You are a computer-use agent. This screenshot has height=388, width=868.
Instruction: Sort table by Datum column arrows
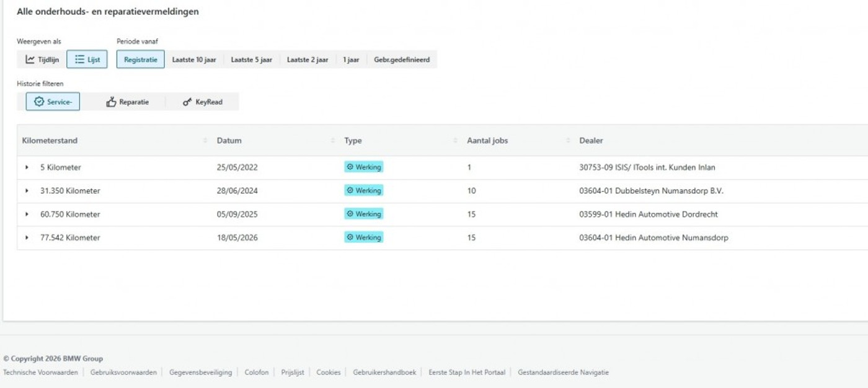pos(333,141)
